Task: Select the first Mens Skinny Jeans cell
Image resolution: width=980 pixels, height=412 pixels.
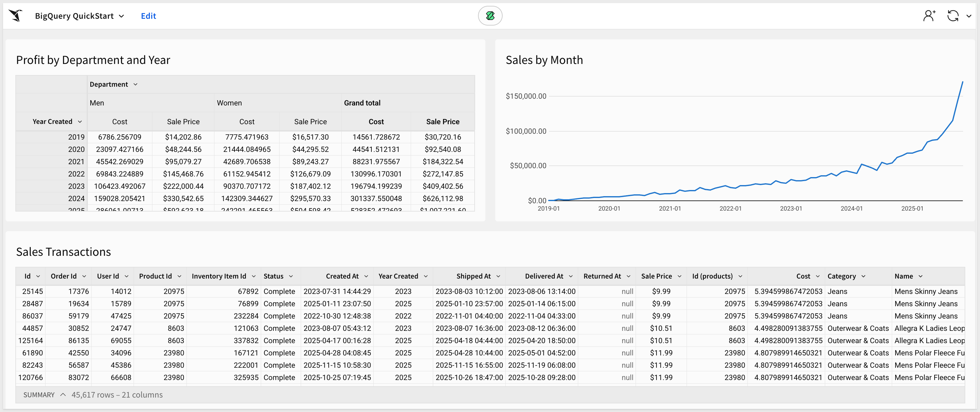Action: click(x=926, y=292)
